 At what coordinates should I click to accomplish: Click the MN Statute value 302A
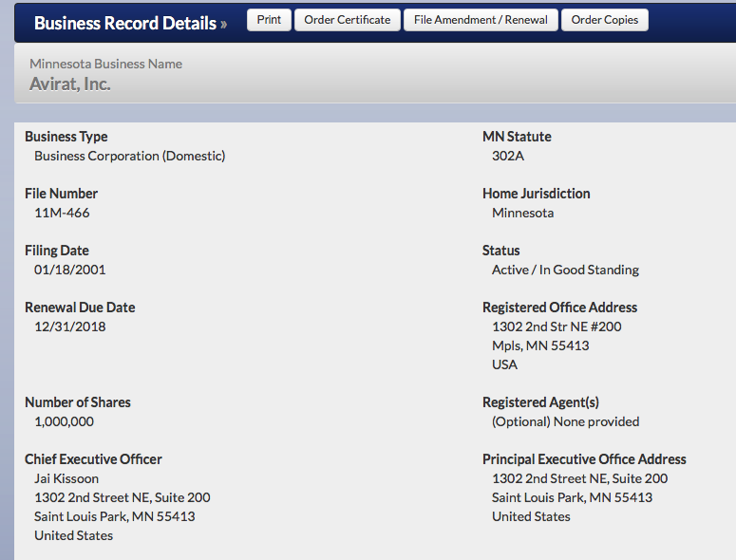[507, 156]
